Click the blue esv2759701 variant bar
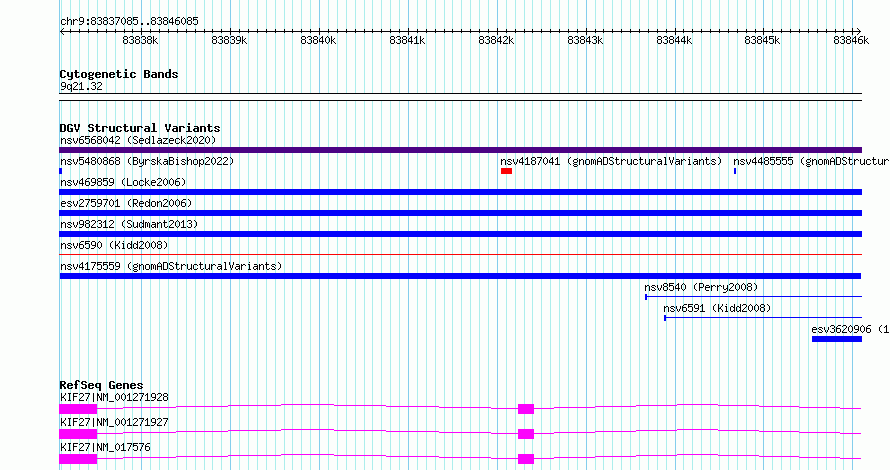890x470 pixels. (x=460, y=213)
